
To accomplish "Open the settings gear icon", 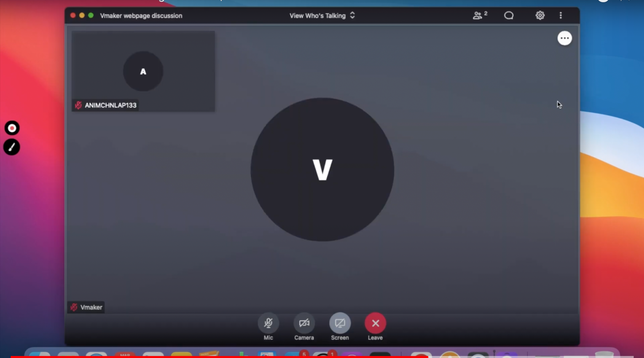I will (x=540, y=15).
